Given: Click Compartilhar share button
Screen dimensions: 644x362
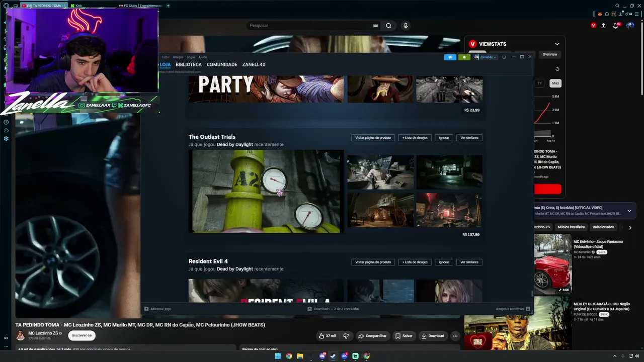Looking at the screenshot, I should click(x=372, y=336).
